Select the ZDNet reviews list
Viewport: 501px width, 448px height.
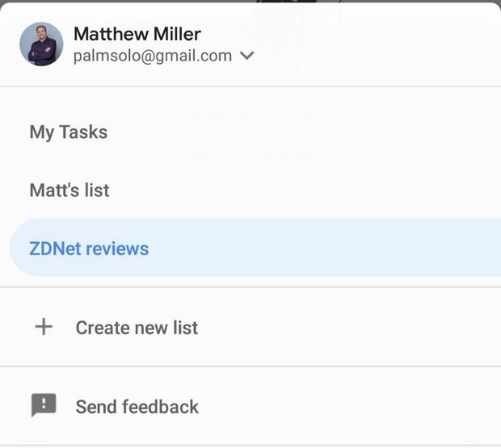coord(89,249)
